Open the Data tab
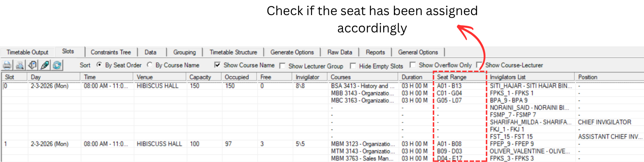Image resolution: width=644 pixels, height=162 pixels. [150, 52]
